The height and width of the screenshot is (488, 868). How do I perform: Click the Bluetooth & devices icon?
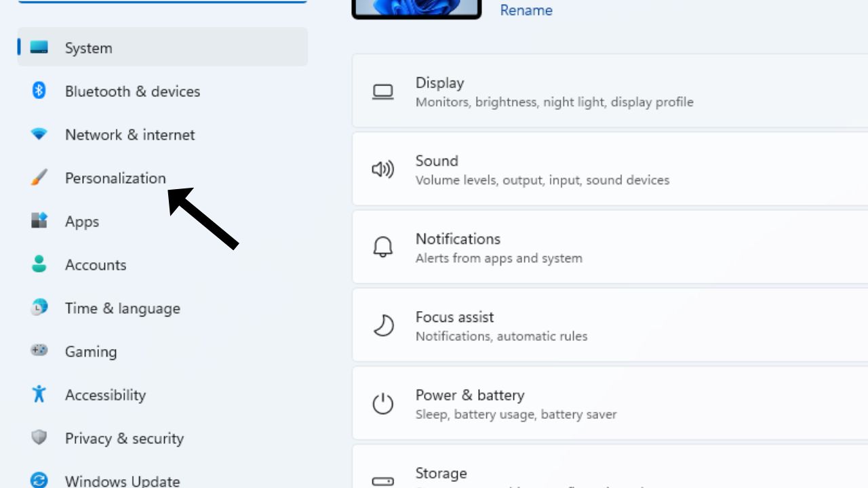tap(39, 91)
